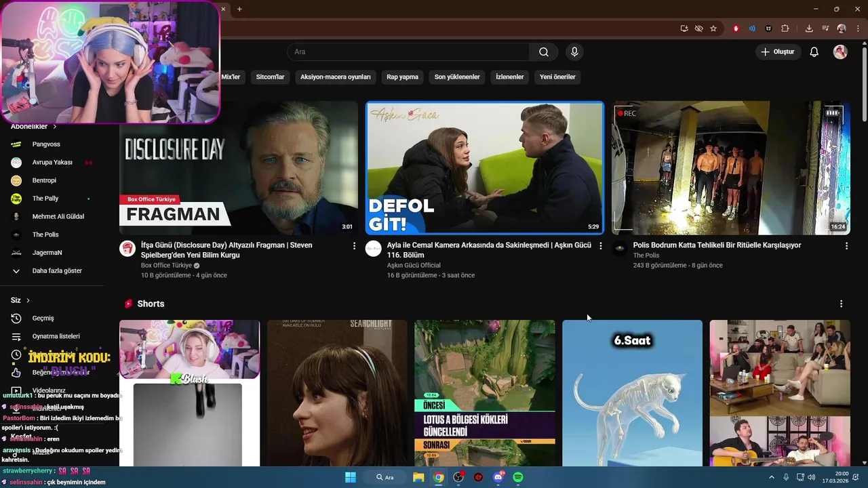Play the Searchlight brunette woman Short

(x=337, y=393)
